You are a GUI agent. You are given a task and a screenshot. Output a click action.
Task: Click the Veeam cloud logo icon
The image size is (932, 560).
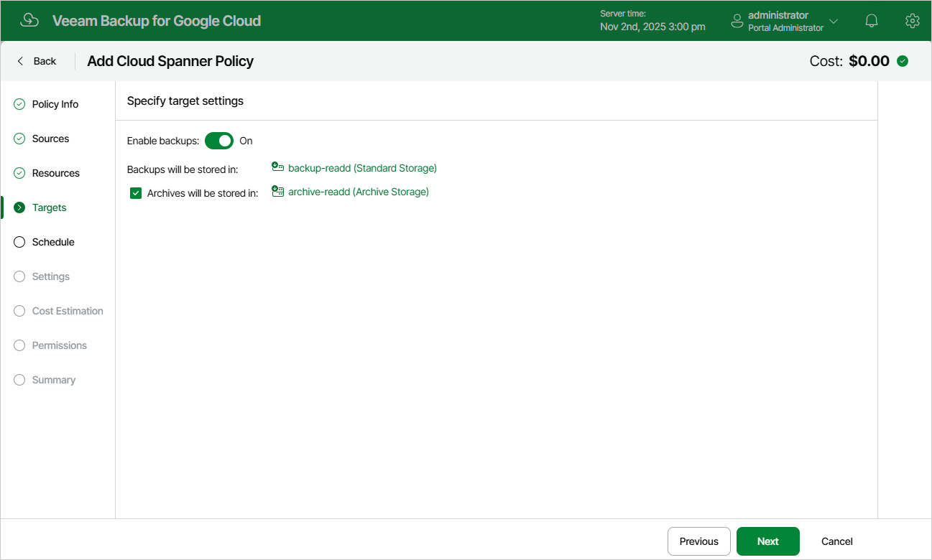coord(29,20)
